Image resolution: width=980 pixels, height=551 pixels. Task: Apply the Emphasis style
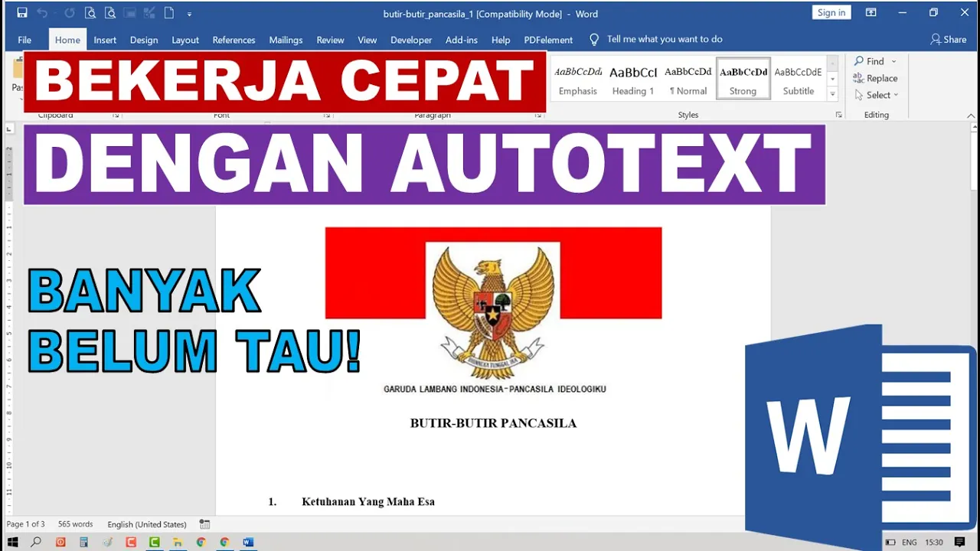(578, 79)
